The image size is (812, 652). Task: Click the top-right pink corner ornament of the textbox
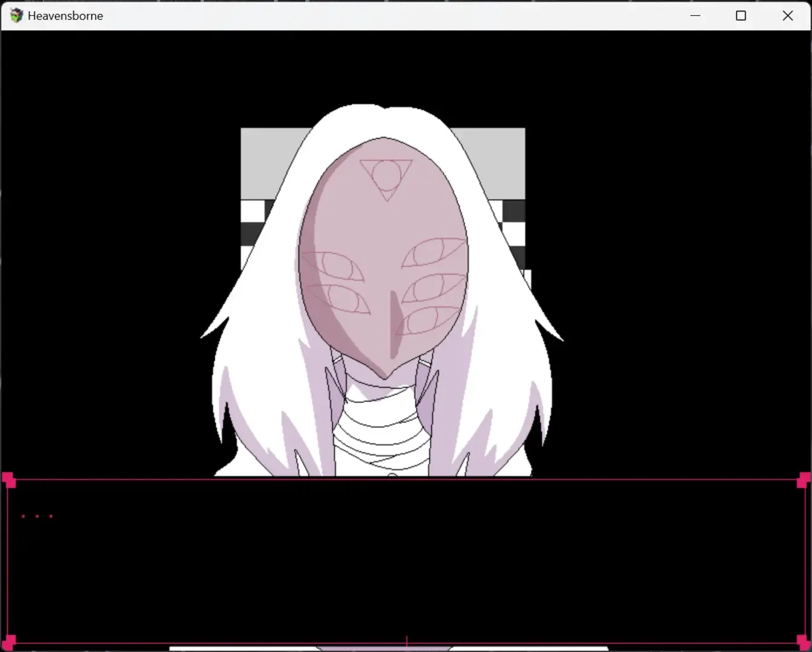(802, 480)
